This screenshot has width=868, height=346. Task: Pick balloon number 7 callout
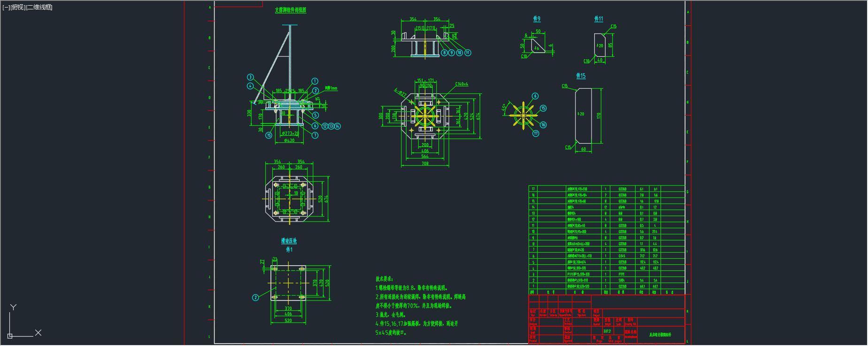(x=315, y=135)
